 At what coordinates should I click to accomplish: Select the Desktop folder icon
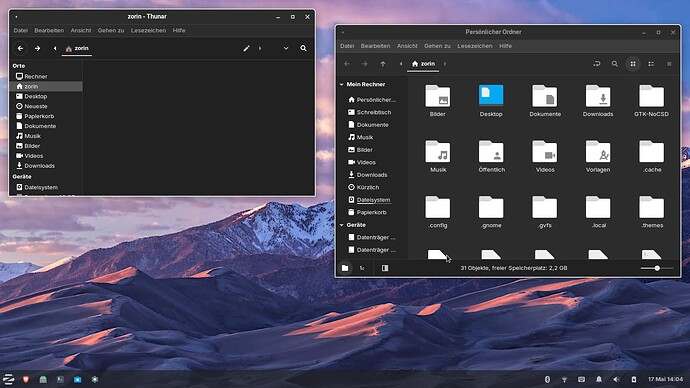pos(491,96)
